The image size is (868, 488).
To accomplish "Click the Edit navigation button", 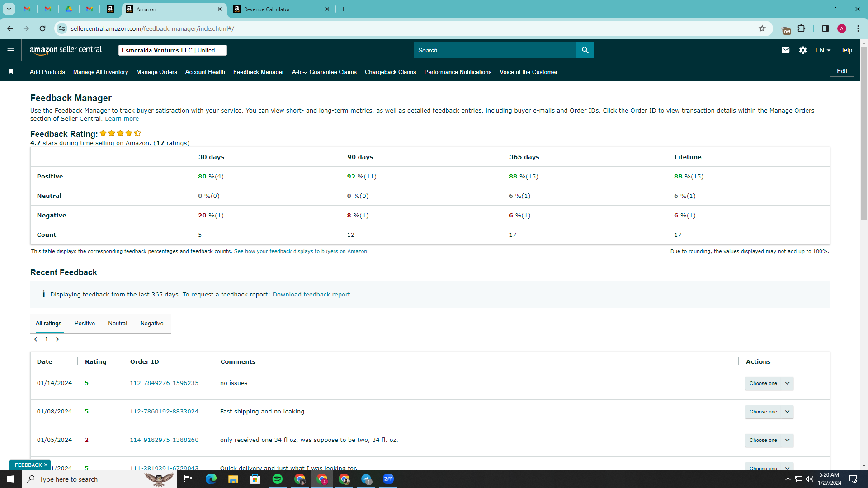I will pyautogui.click(x=842, y=71).
